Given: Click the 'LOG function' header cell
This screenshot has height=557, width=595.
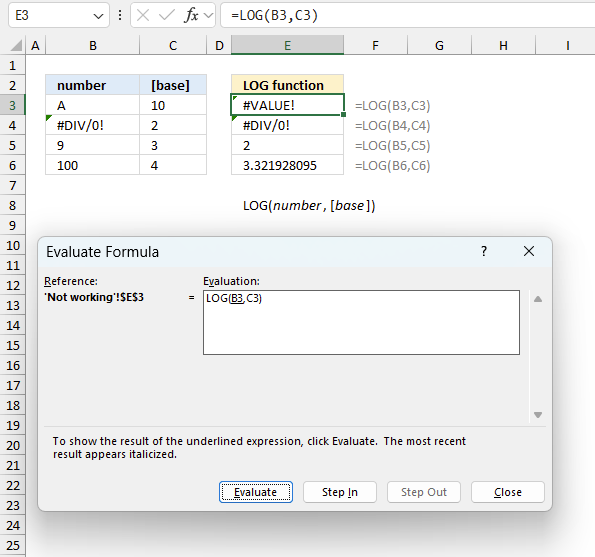Looking at the screenshot, I should [287, 85].
